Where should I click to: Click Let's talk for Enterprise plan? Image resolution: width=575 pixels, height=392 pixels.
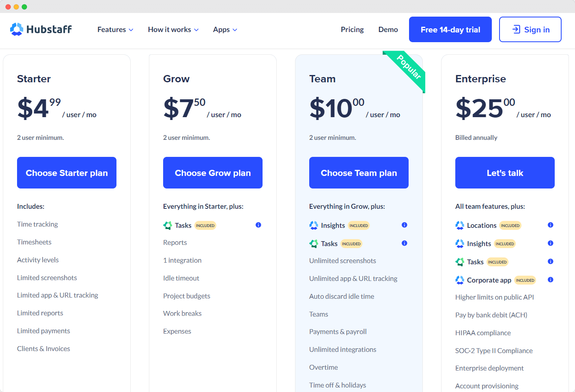pyautogui.click(x=505, y=173)
